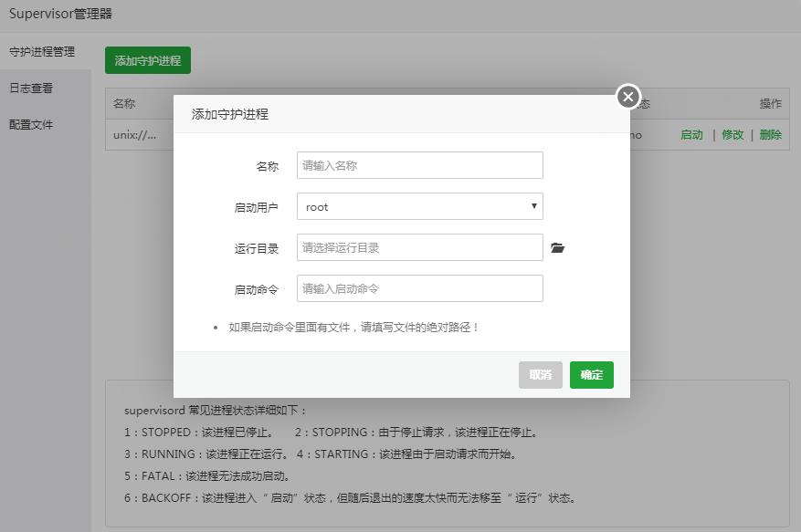Select the unix://... name cell
Image resolution: width=801 pixels, height=532 pixels.
click(135, 135)
